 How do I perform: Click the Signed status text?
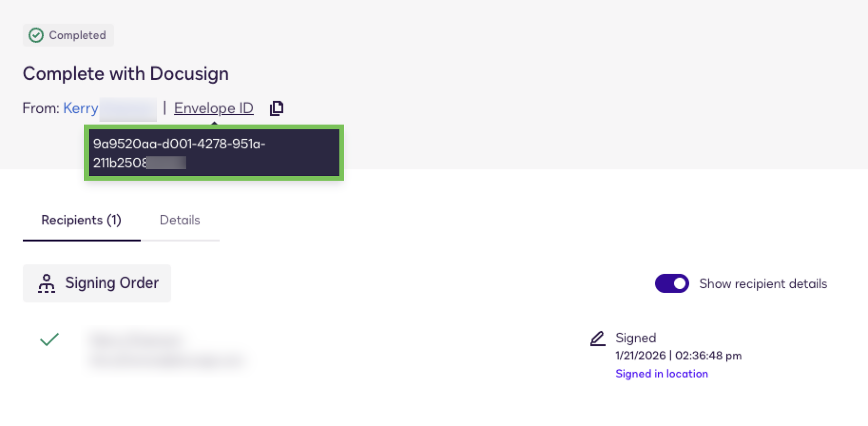point(636,338)
